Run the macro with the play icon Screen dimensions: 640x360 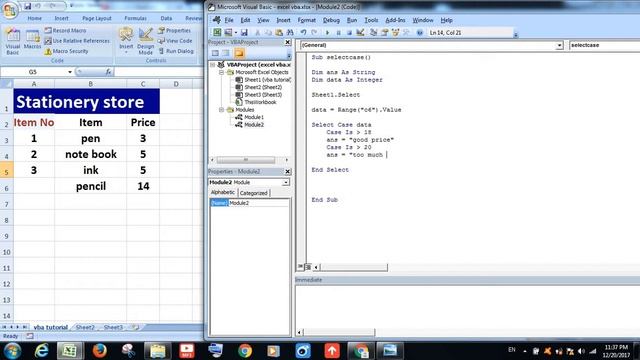[x=327, y=32]
